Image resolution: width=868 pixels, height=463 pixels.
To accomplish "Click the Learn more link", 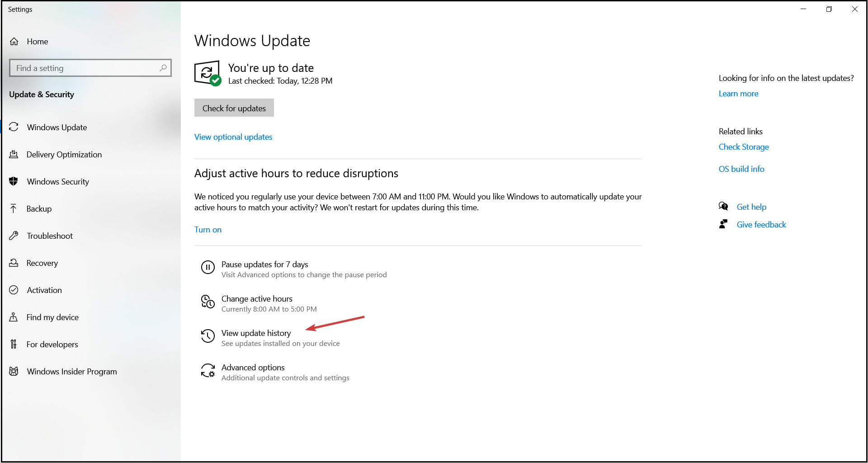I will (739, 94).
